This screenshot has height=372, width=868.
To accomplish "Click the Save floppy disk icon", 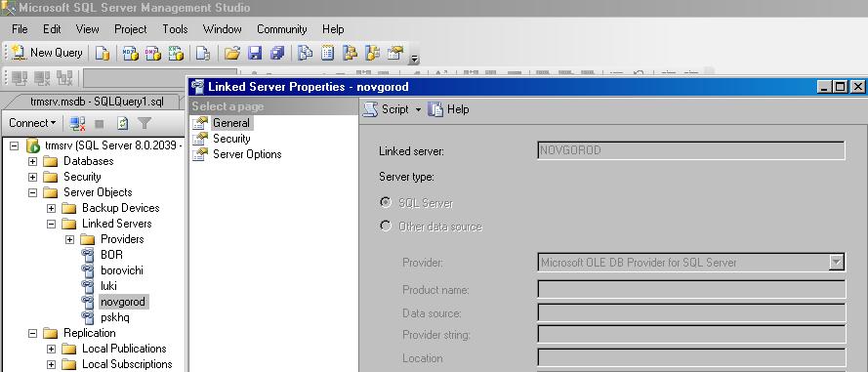I will click(x=255, y=53).
